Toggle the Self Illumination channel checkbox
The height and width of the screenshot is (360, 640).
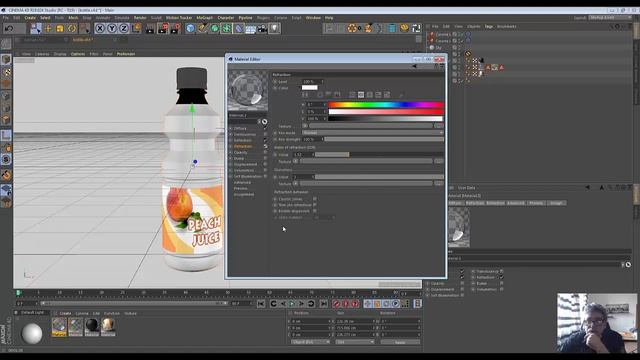(x=265, y=176)
